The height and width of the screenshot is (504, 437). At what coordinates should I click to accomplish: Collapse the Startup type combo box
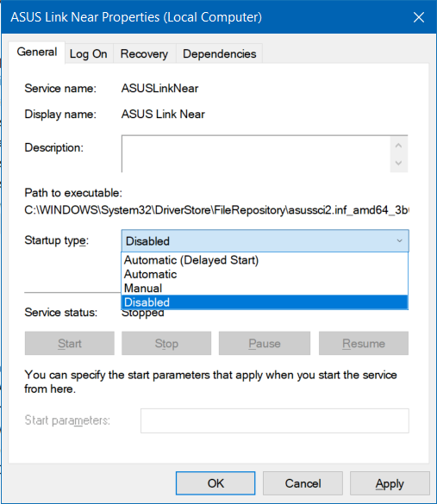point(265,240)
